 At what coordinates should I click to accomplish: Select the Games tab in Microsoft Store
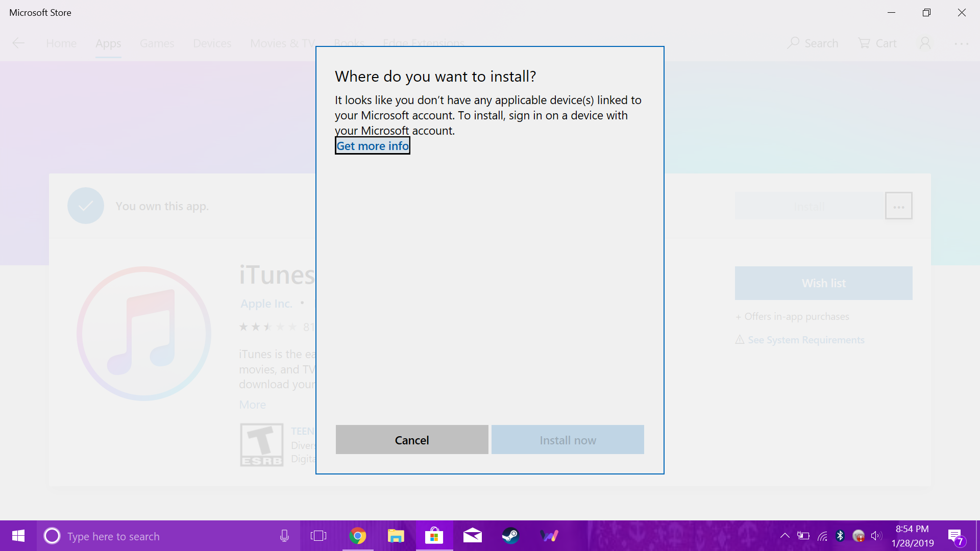pos(157,43)
